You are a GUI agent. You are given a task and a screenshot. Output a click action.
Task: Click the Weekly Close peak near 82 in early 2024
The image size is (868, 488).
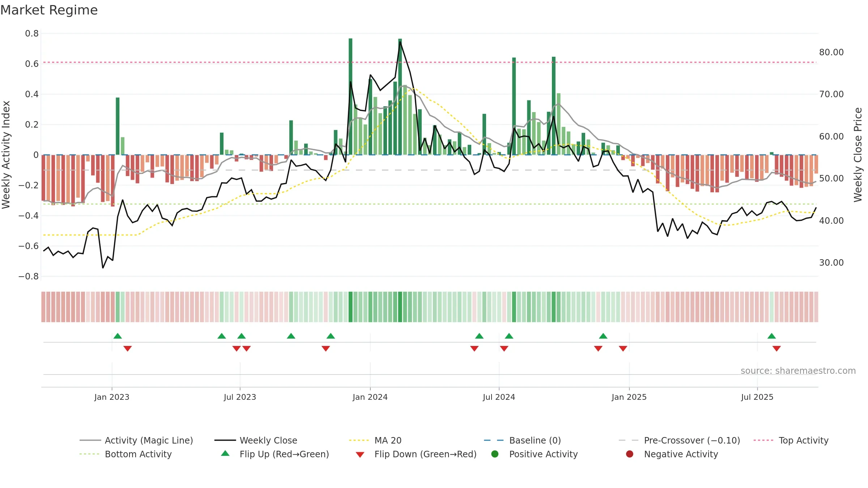(x=400, y=42)
